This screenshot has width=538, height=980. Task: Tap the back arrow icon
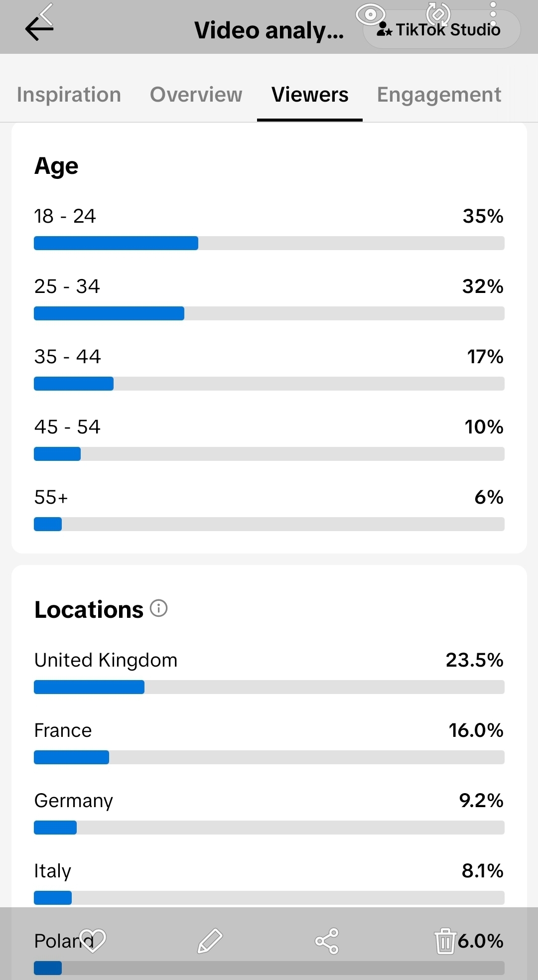click(x=39, y=28)
